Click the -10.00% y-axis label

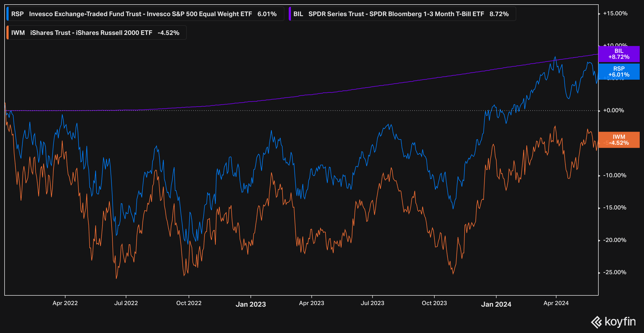[x=614, y=175]
